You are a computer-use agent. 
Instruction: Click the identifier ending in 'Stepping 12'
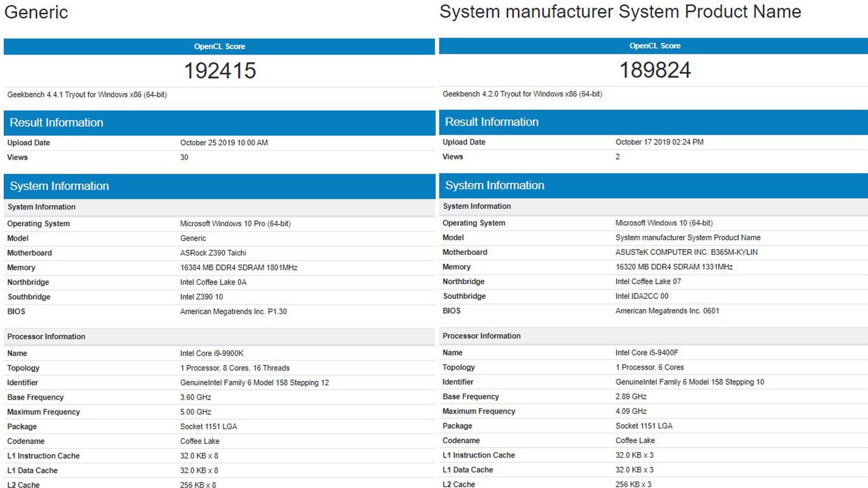click(254, 382)
